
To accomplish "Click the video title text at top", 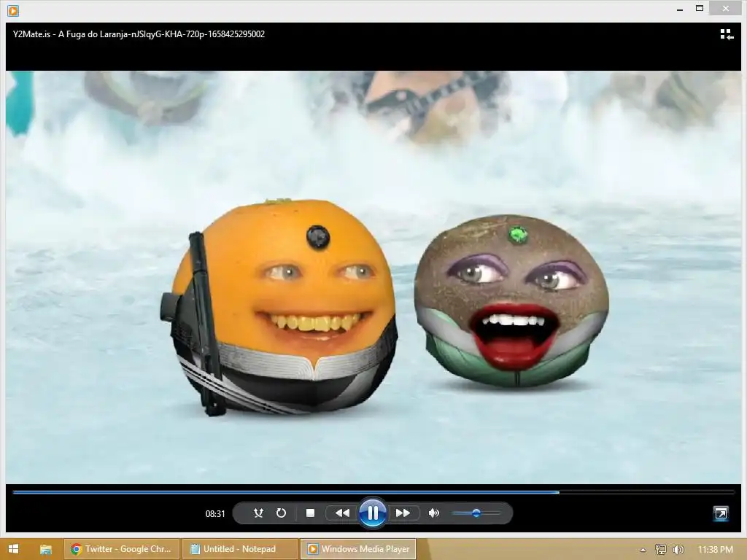I will (x=139, y=34).
